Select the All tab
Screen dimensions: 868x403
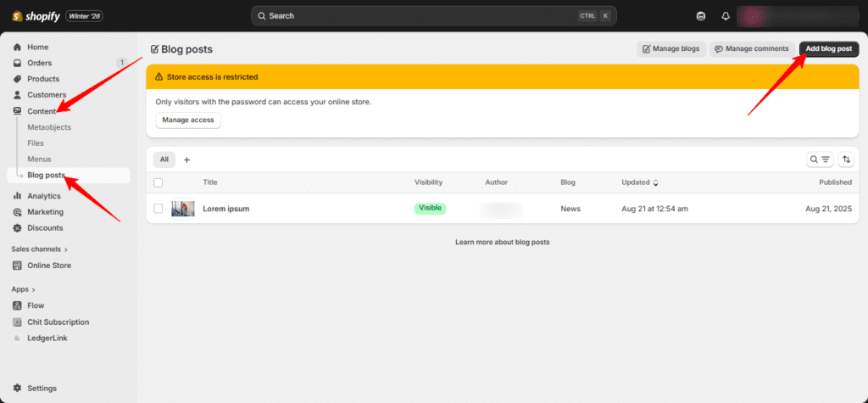pos(164,160)
